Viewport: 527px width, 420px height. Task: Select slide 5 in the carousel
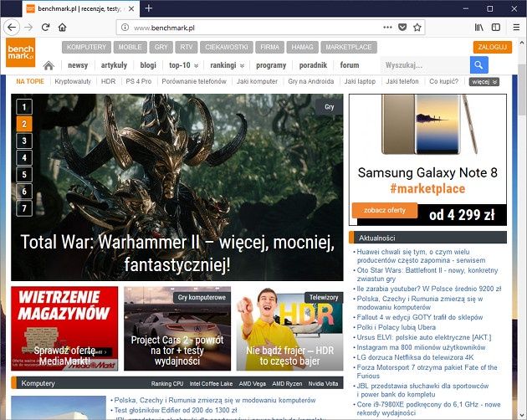pos(24,174)
